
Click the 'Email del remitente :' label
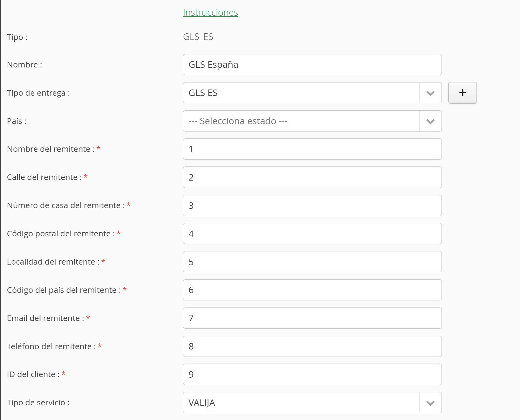(46, 318)
